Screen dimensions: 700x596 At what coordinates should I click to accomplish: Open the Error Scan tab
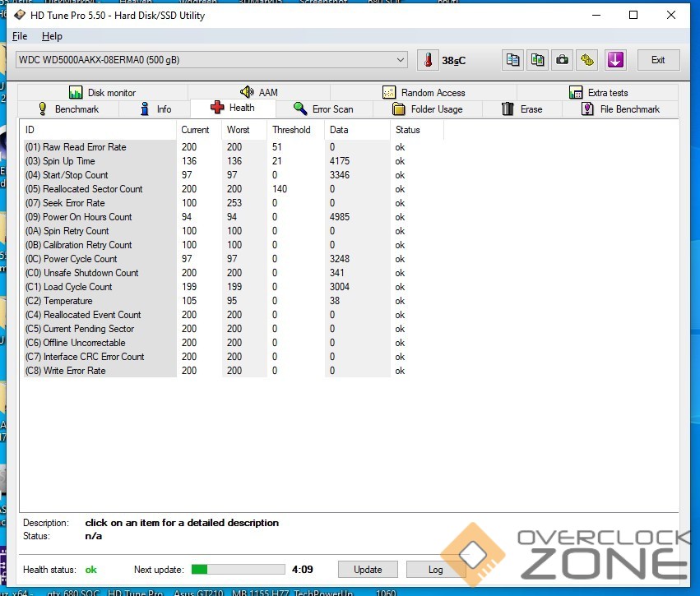click(323, 109)
